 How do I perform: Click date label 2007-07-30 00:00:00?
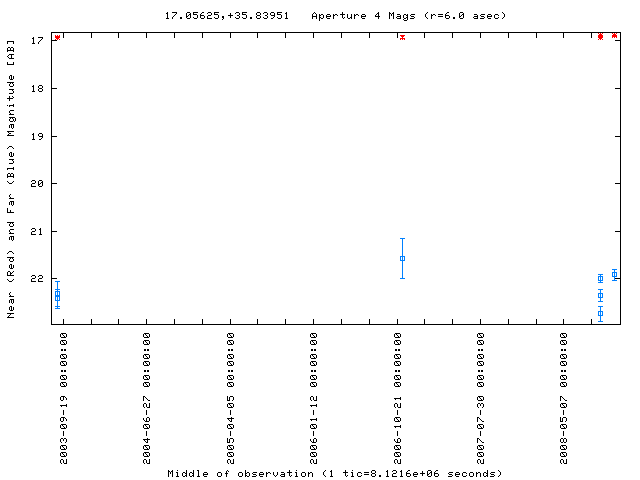click(481, 398)
